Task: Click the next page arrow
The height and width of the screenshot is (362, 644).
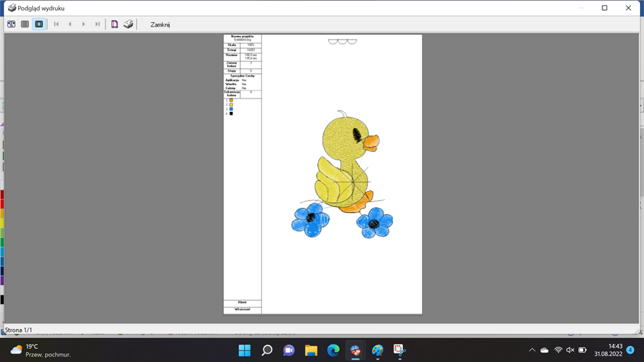Action: (84, 24)
